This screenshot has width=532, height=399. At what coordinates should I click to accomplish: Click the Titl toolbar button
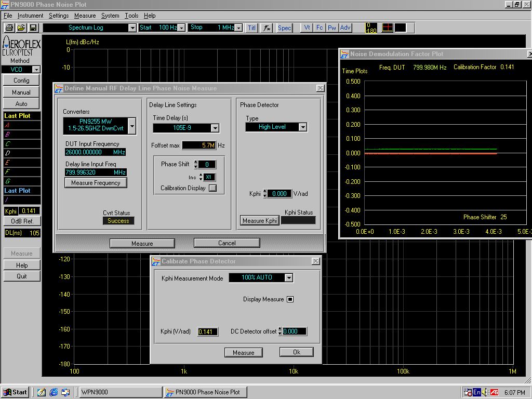(252, 28)
